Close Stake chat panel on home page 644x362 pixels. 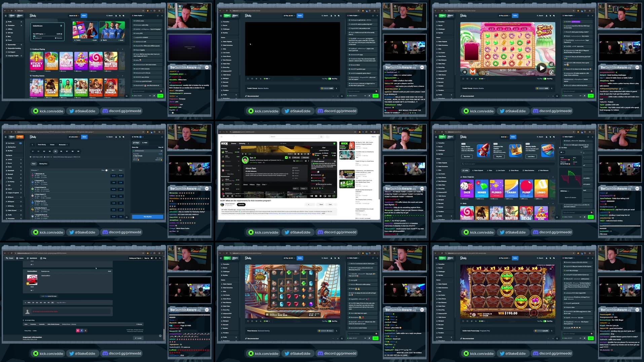click(x=162, y=15)
